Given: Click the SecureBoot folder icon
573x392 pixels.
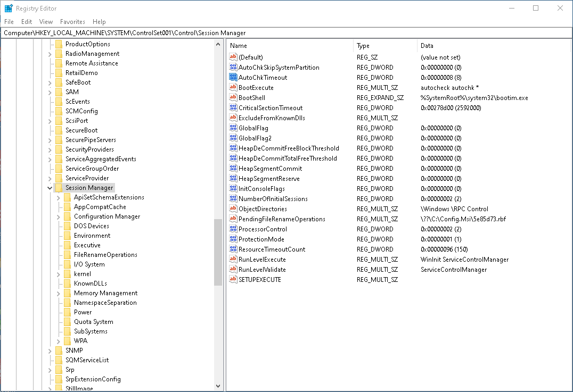Looking at the screenshot, I should 59,130.
